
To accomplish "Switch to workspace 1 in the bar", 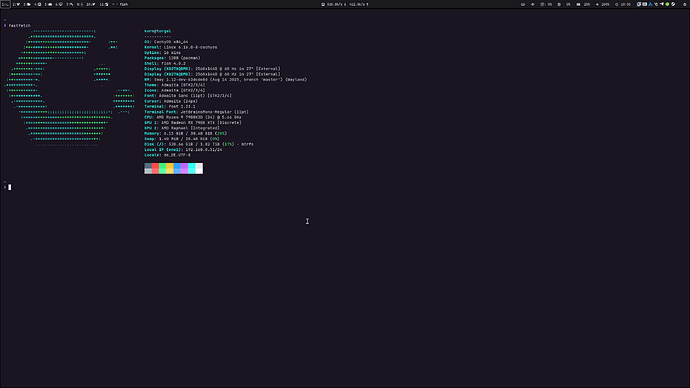I will click(x=6, y=4).
